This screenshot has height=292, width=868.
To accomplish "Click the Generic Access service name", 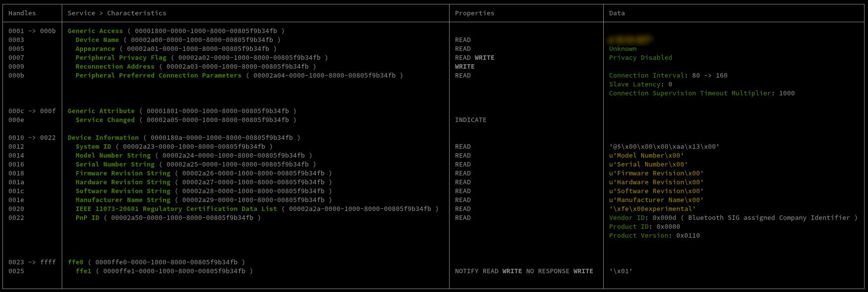I will (95, 31).
